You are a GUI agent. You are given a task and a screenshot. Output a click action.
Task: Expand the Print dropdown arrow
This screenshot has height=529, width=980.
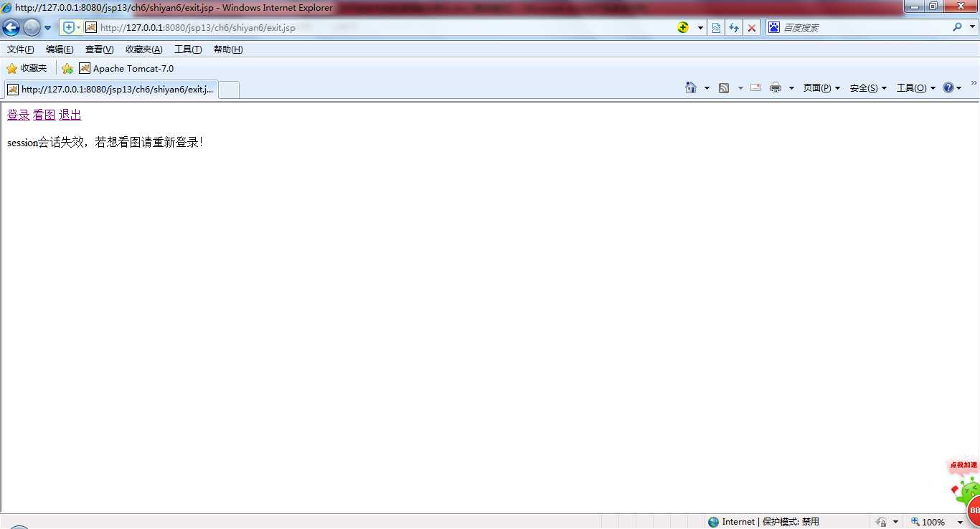(x=791, y=88)
